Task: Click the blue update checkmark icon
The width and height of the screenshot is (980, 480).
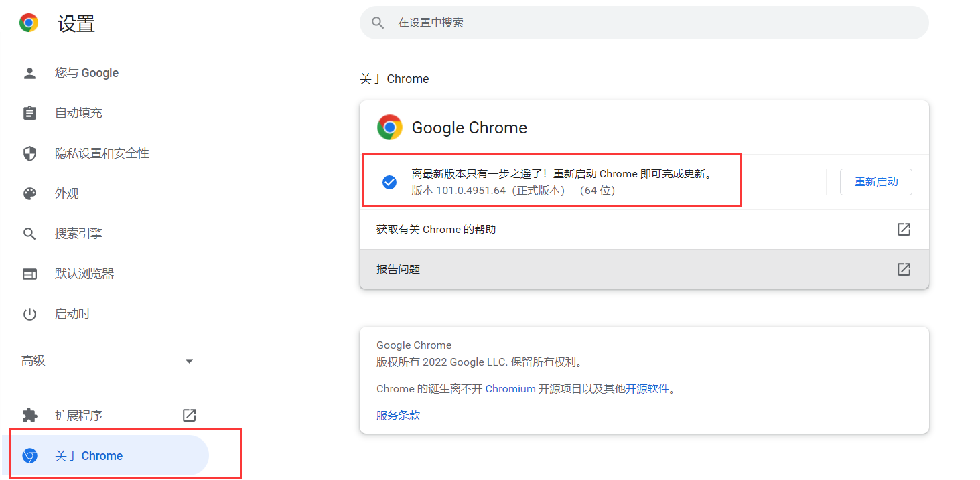Action: (x=389, y=181)
